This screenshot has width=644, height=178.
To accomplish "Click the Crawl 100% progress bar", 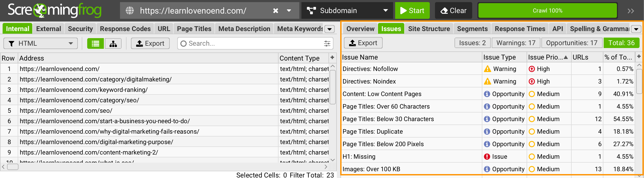I will click(548, 10).
